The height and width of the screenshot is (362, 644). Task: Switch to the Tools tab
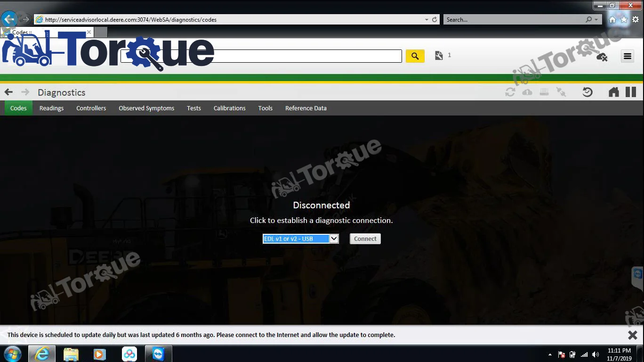pyautogui.click(x=266, y=108)
